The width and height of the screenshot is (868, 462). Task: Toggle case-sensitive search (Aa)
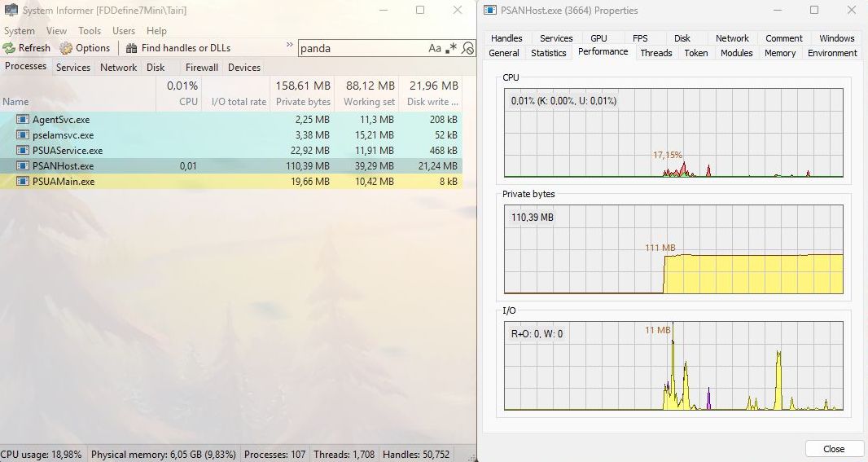tap(435, 48)
